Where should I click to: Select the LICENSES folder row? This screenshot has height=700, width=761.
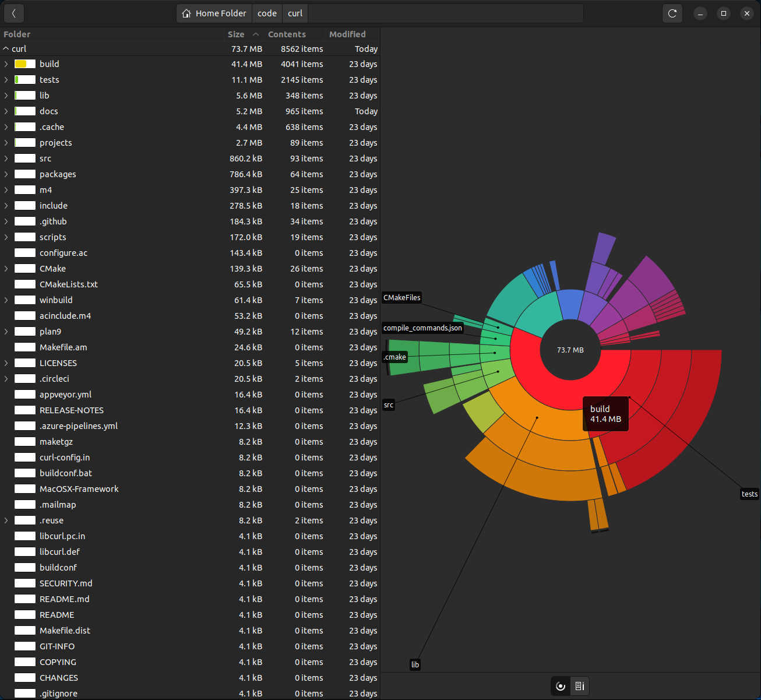click(x=190, y=363)
